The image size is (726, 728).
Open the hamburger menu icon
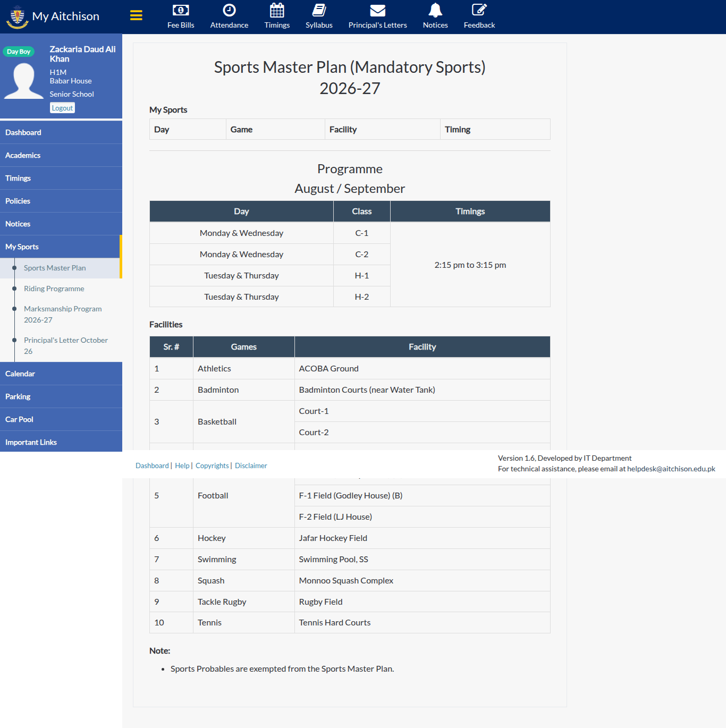tap(136, 15)
